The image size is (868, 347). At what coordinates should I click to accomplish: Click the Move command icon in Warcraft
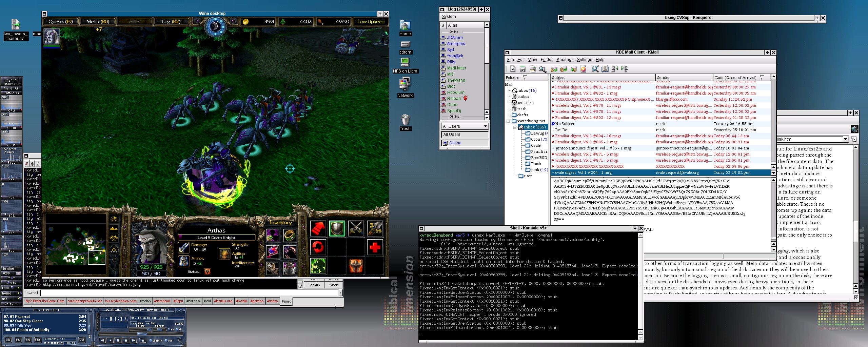tap(318, 229)
